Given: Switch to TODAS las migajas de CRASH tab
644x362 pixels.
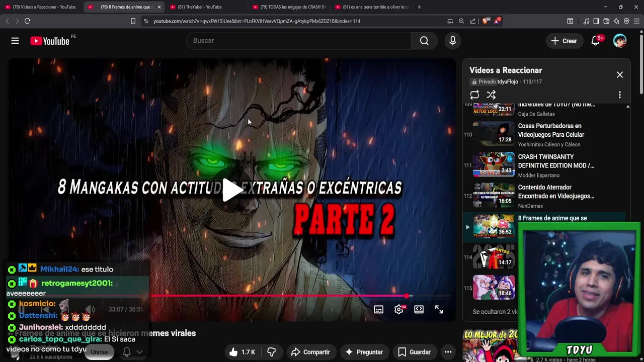Looking at the screenshot, I should point(289,7).
